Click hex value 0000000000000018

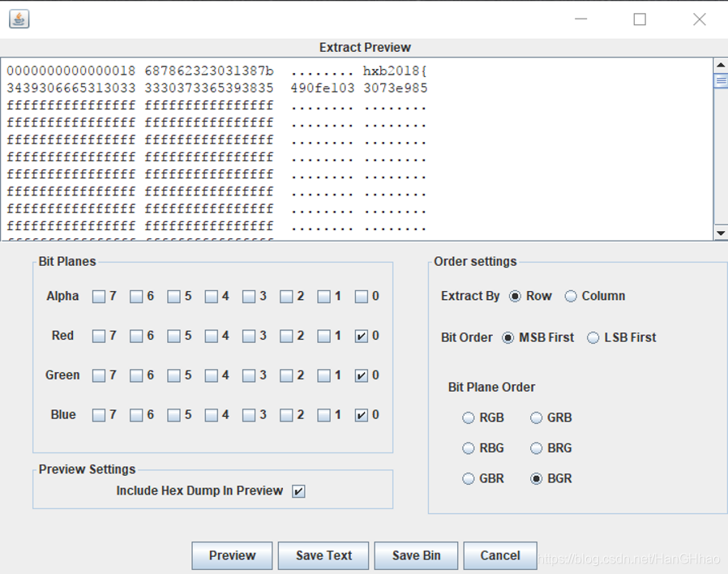coord(71,71)
